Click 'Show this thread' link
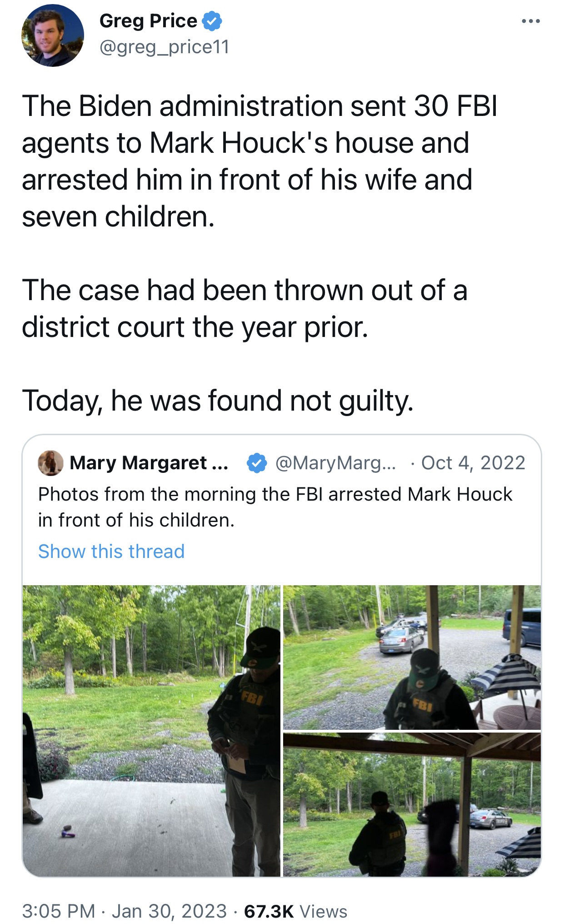This screenshot has height=924, width=564. pos(111,551)
